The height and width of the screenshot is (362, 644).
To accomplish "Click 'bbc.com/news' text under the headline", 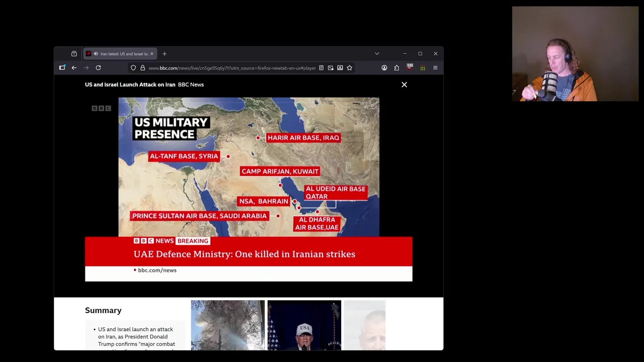I will [x=157, y=270].
